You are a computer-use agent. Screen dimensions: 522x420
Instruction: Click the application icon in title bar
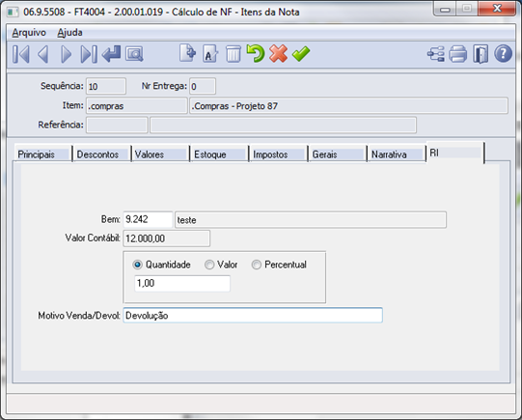(13, 12)
